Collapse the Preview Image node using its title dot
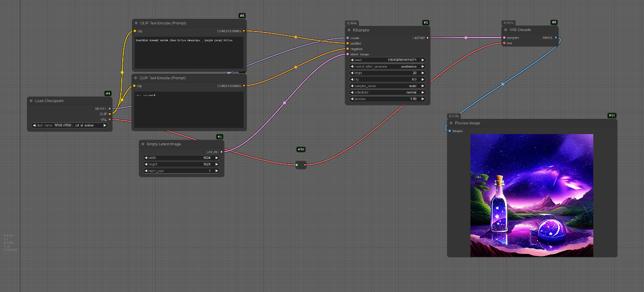This screenshot has width=644, height=292. click(x=451, y=123)
